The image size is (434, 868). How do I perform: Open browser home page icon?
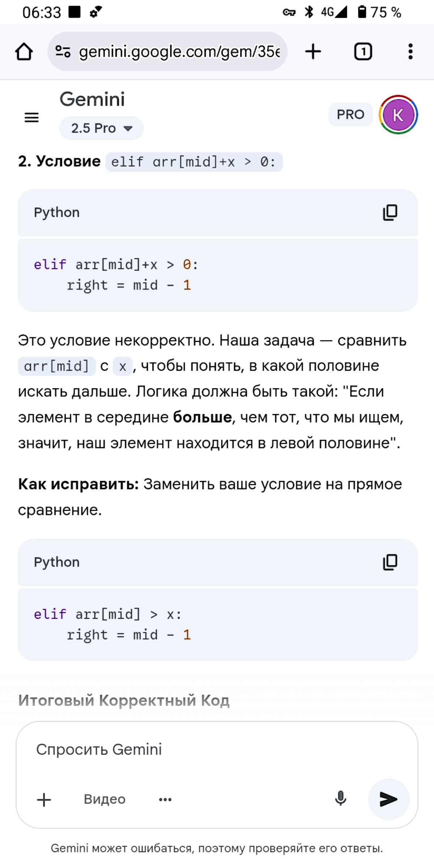24,51
